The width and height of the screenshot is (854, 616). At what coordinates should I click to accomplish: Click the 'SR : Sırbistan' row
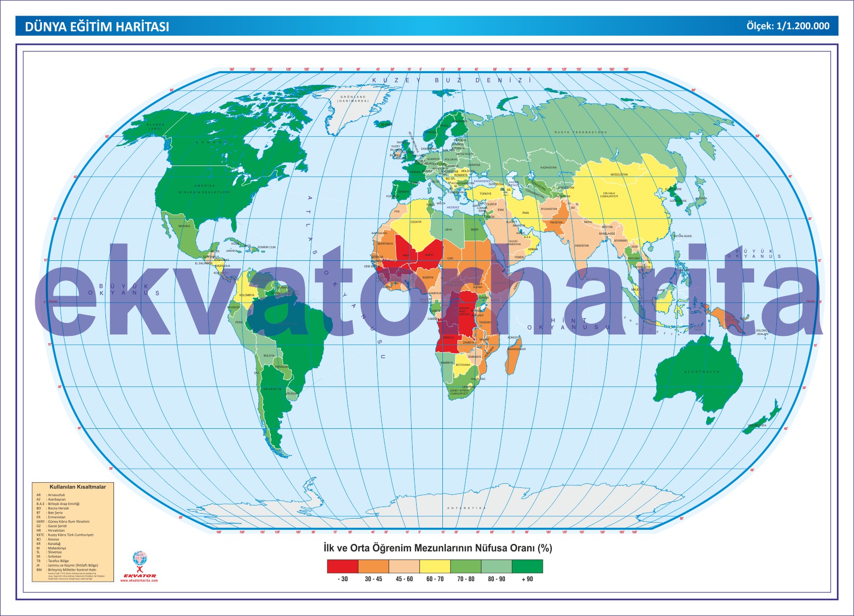(49, 556)
